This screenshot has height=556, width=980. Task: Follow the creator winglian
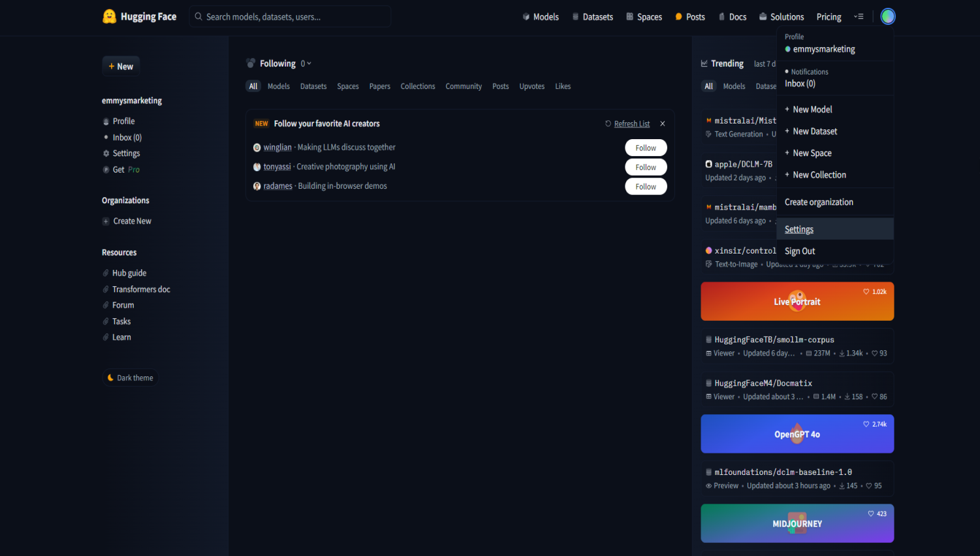pyautogui.click(x=646, y=148)
